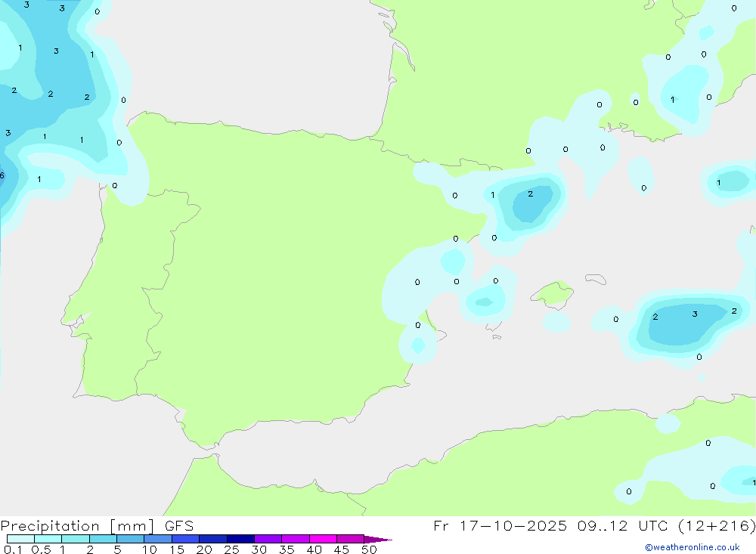Click the 'Precipitation [mm]' title text

tap(77, 526)
